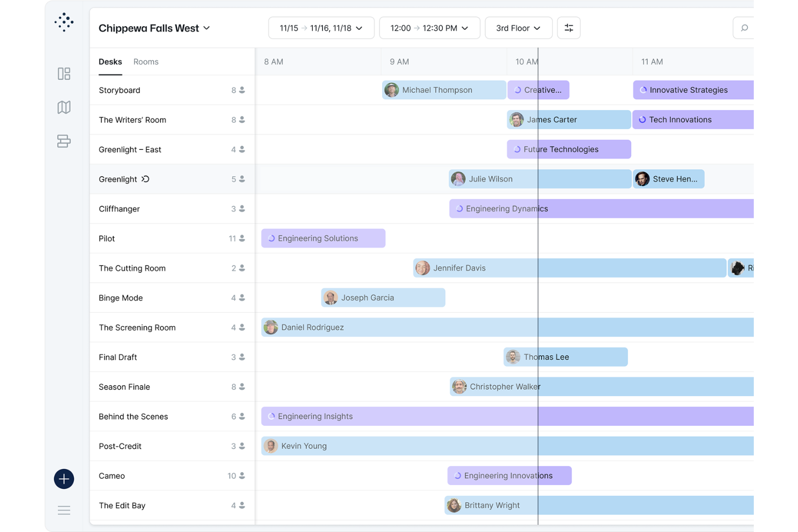Select Michael Thompson's booking on Storyboard

pos(443,89)
